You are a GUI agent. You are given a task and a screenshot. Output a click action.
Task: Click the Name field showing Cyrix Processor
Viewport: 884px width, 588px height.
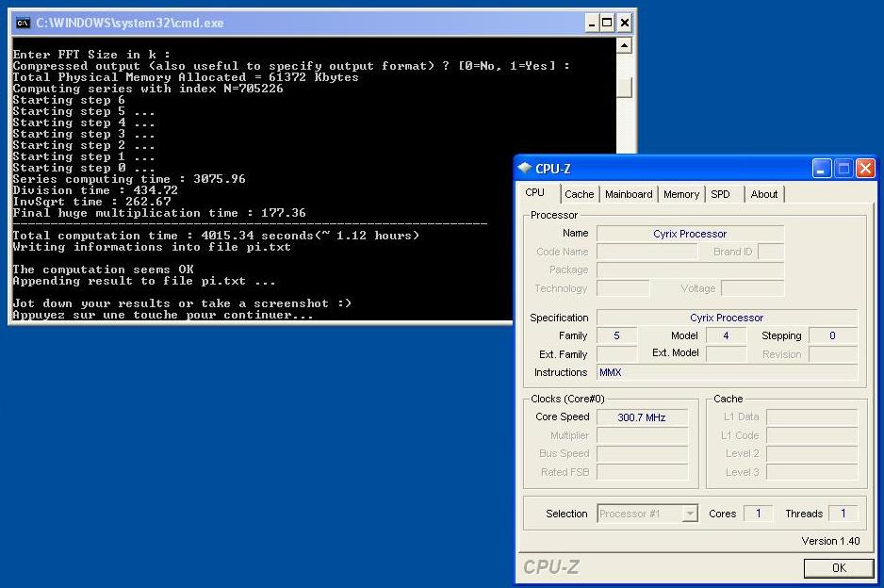690,234
